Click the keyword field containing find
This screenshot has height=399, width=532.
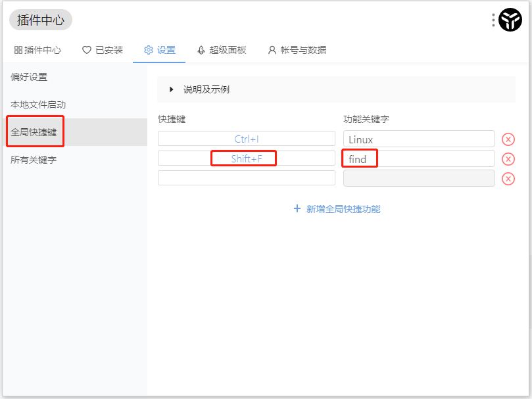(x=418, y=158)
